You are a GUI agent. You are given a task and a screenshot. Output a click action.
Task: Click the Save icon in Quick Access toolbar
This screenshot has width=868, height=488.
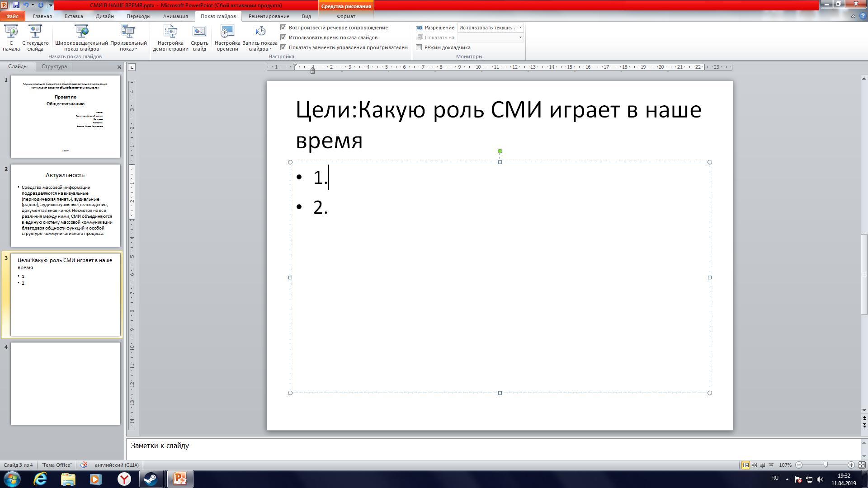[x=16, y=5]
